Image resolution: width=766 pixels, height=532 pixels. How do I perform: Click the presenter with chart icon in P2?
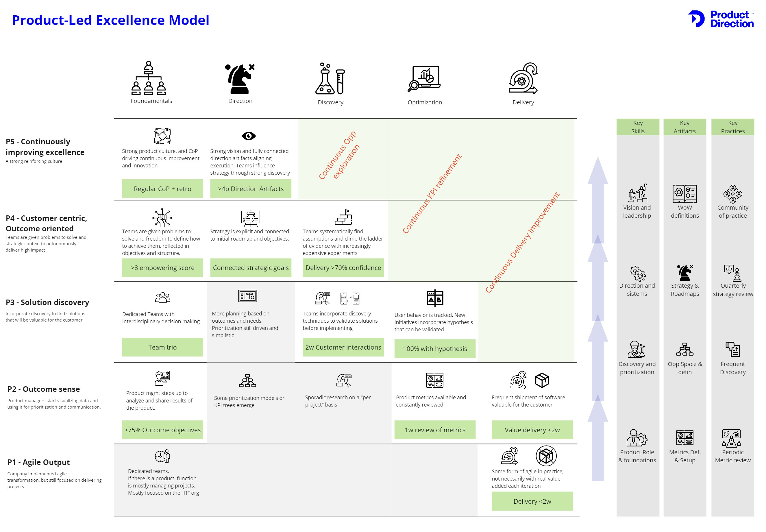point(162,378)
